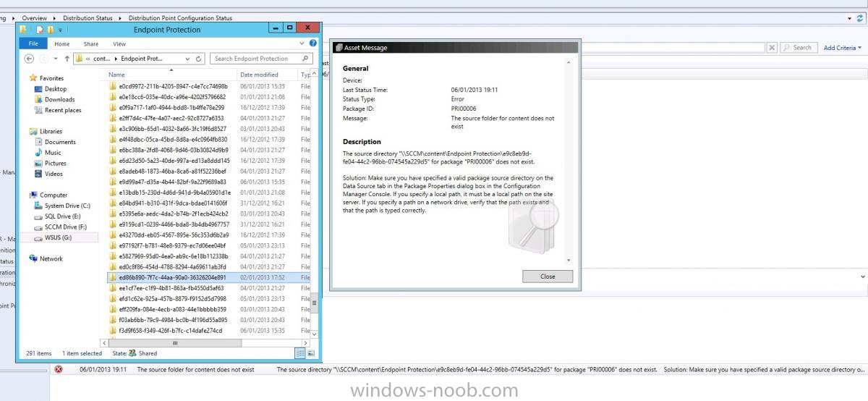Viewport: 868px width, 401px height.
Task: Click the red error icon in status row
Action: [x=59, y=369]
